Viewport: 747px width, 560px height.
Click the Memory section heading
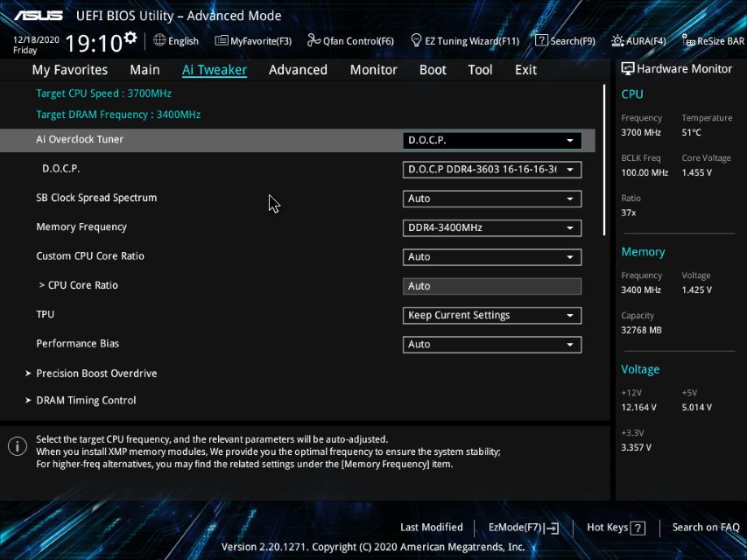(x=643, y=252)
